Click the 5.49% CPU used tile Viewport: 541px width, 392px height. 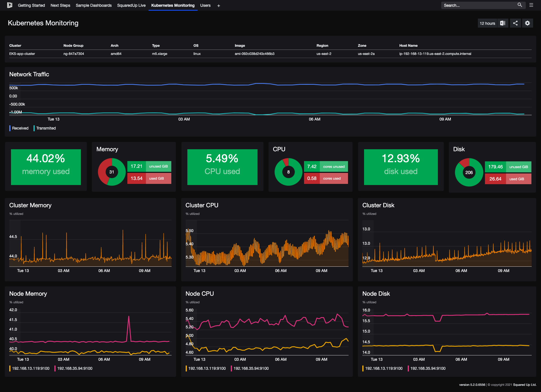222,167
